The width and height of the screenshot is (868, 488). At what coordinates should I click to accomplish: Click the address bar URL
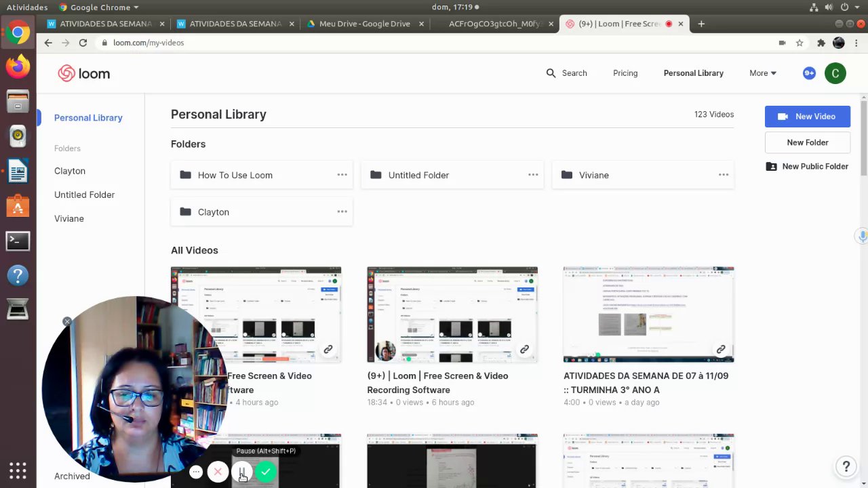[x=149, y=43]
